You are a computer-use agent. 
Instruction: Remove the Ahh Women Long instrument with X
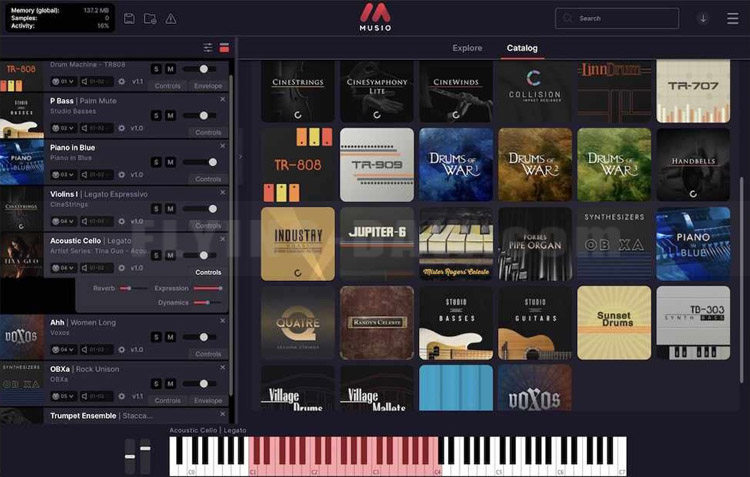point(222,321)
